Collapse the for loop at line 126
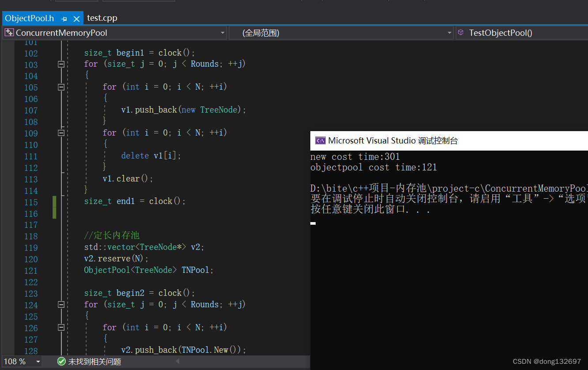Screen dimensions: 588x370 61,328
